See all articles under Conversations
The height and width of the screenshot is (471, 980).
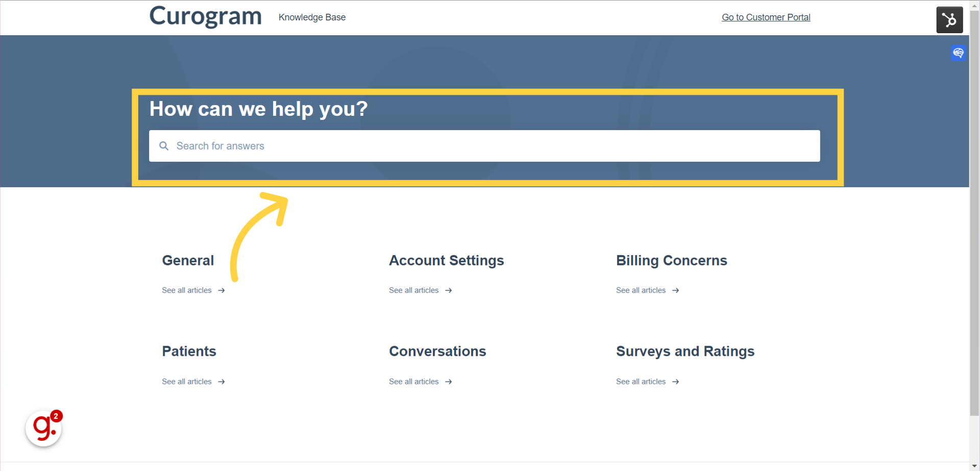[x=414, y=382]
